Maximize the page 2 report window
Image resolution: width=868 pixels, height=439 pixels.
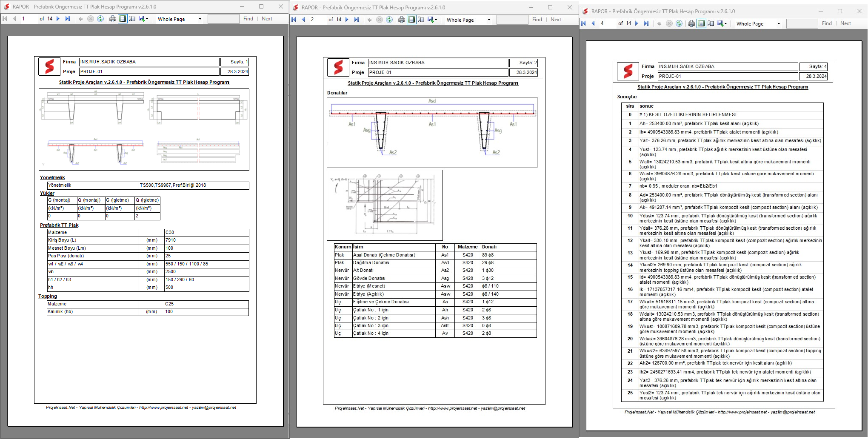(x=550, y=7)
